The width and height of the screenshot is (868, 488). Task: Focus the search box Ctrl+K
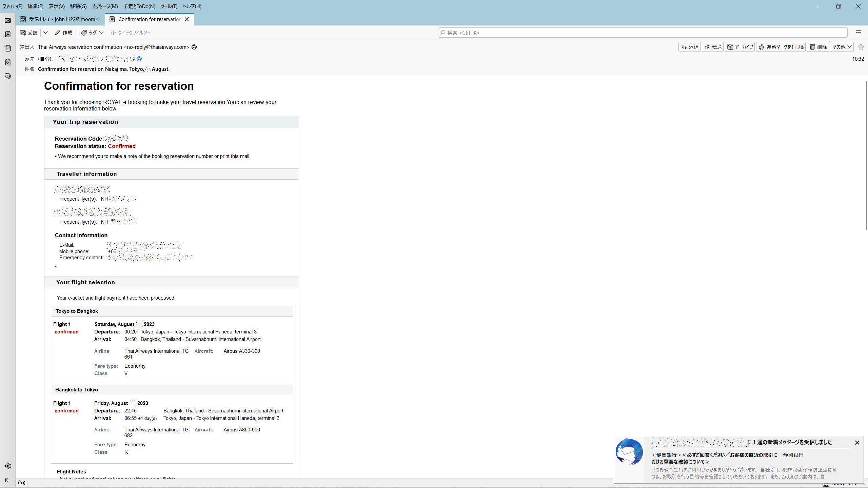coord(643,33)
